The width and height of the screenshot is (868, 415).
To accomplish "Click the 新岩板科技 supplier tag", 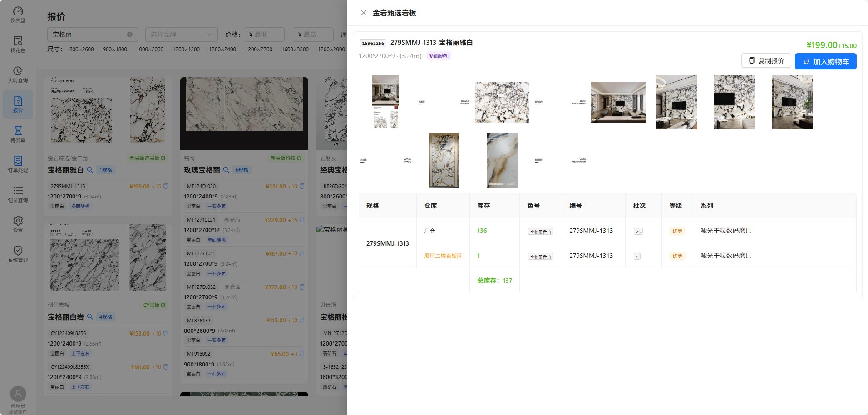I will pos(286,158).
